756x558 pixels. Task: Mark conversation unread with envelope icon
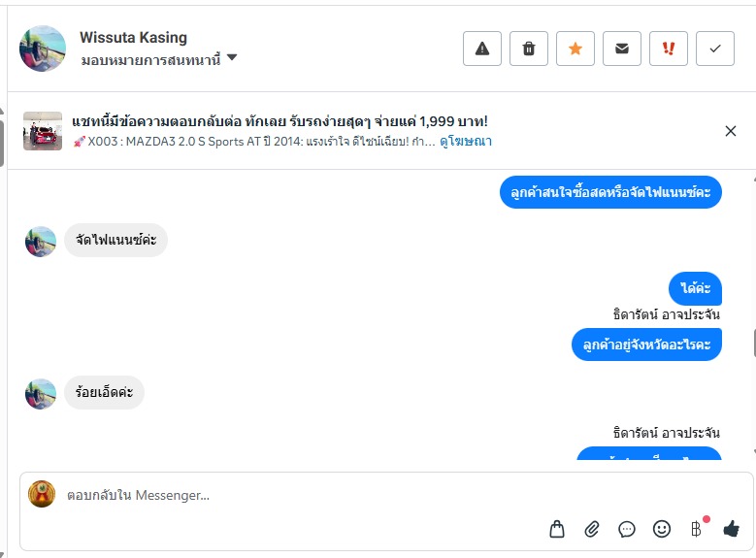[x=622, y=49]
